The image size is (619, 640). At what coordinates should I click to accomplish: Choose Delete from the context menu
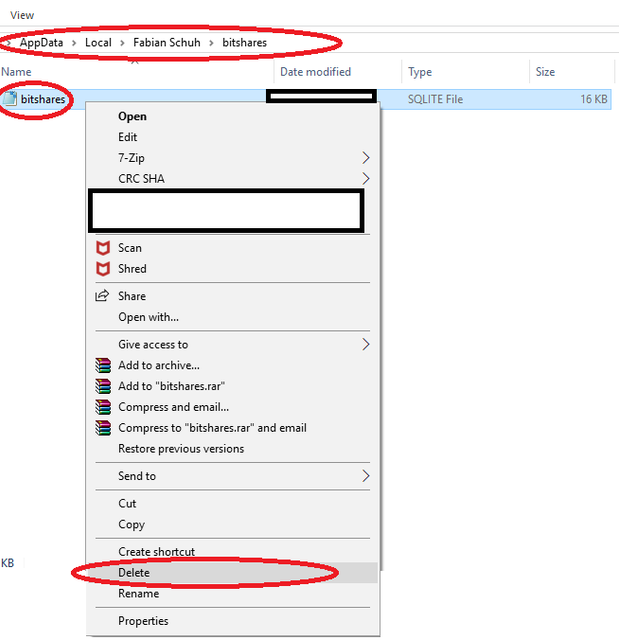click(134, 573)
